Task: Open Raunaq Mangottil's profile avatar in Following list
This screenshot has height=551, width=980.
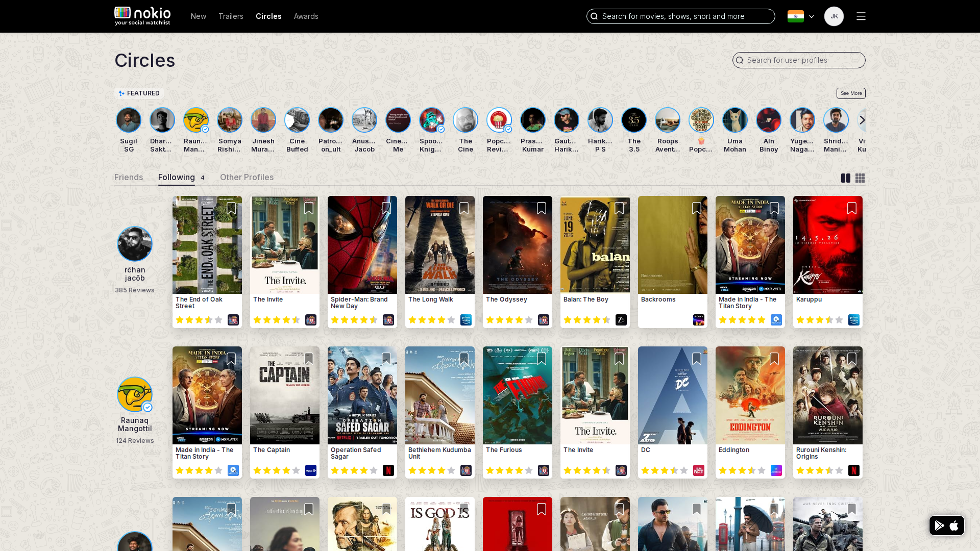Action: tap(135, 394)
